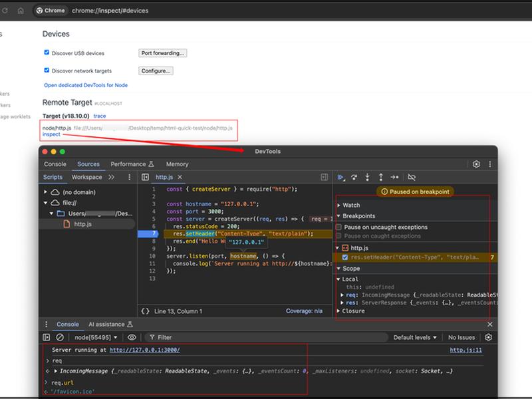
Task: Step over next function call
Action: [354, 177]
